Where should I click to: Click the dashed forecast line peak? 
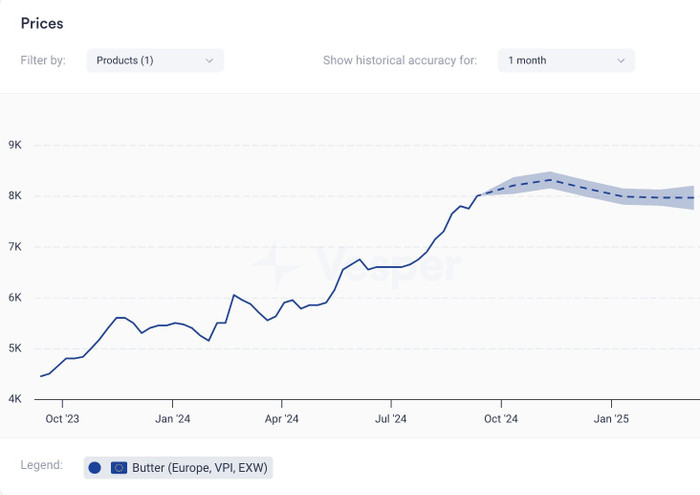tap(550, 179)
